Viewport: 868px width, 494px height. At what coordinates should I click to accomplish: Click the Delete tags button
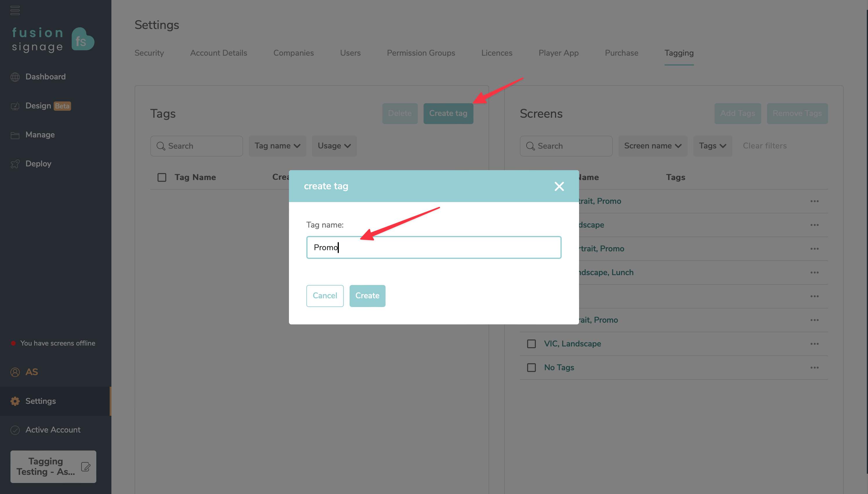[400, 113]
